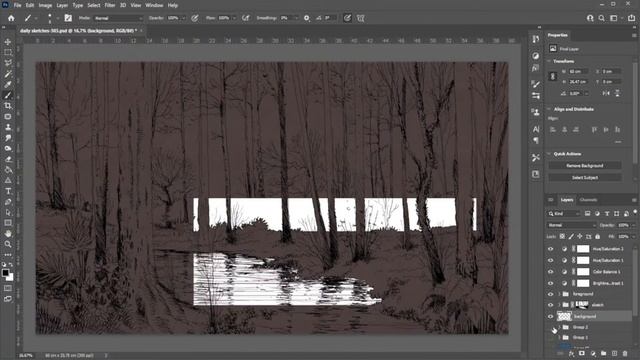Click the background layer thumbnail
640x360 pixels.
click(565, 316)
